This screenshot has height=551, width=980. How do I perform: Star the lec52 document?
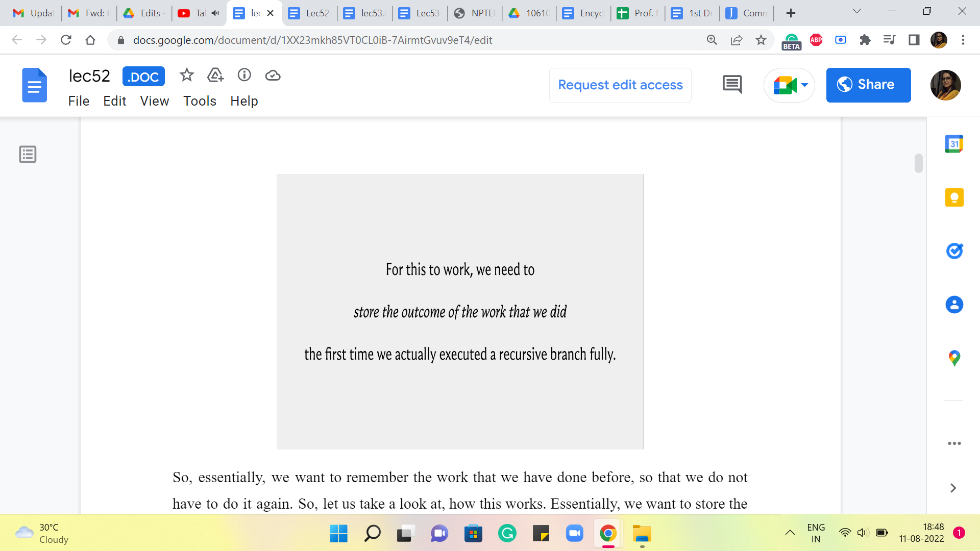pos(187,76)
